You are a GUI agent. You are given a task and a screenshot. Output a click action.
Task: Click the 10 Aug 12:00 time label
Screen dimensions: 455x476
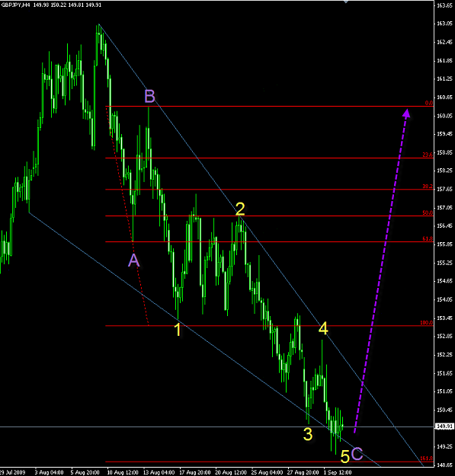coord(123,472)
